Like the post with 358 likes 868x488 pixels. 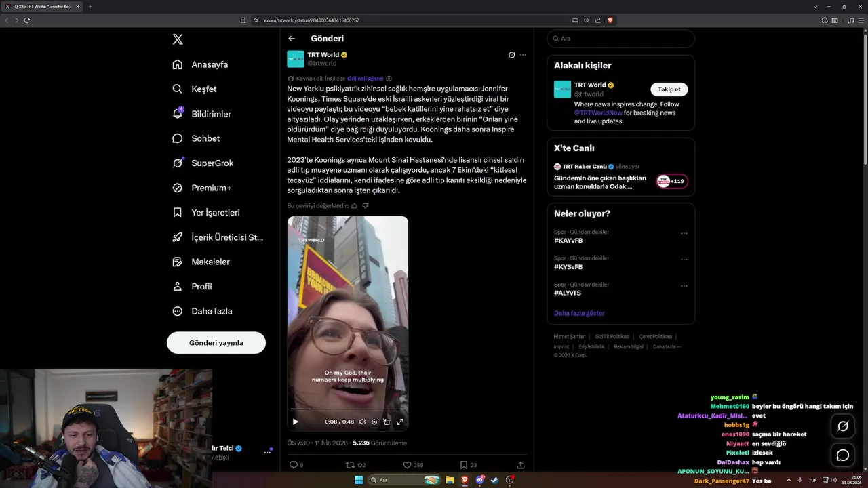coord(413,465)
